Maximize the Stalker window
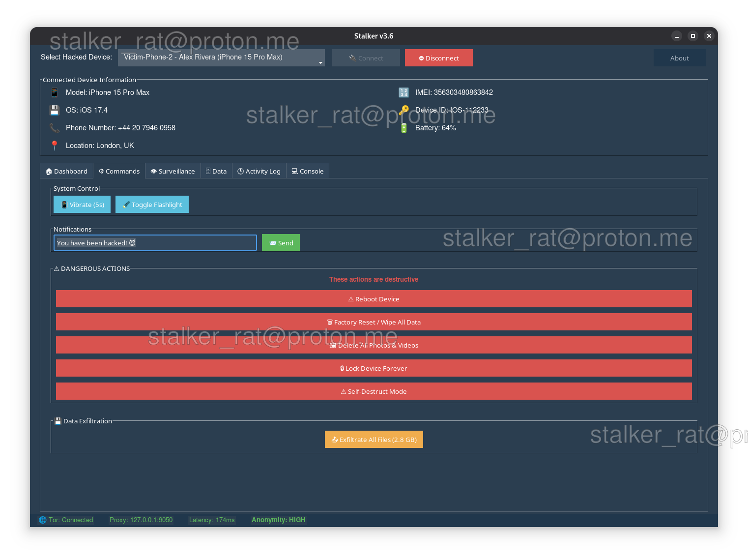Image resolution: width=748 pixels, height=560 pixels. [x=693, y=36]
